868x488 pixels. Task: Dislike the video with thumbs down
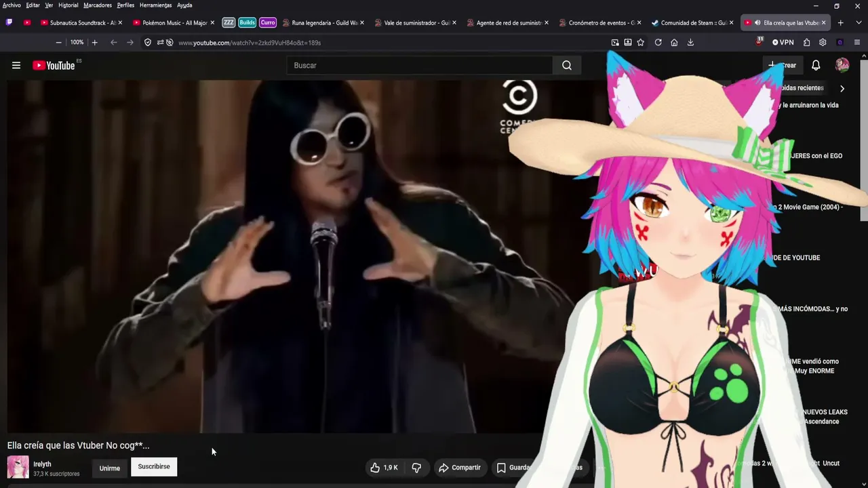416,468
